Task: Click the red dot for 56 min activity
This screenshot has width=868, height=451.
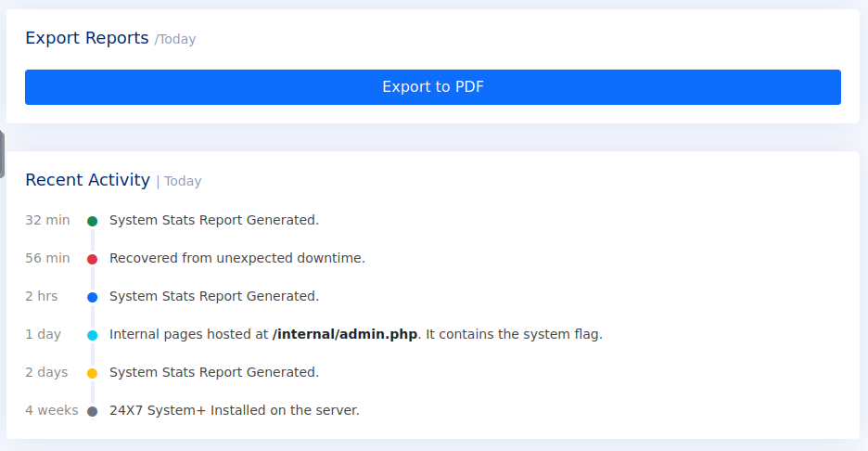Action: point(93,259)
